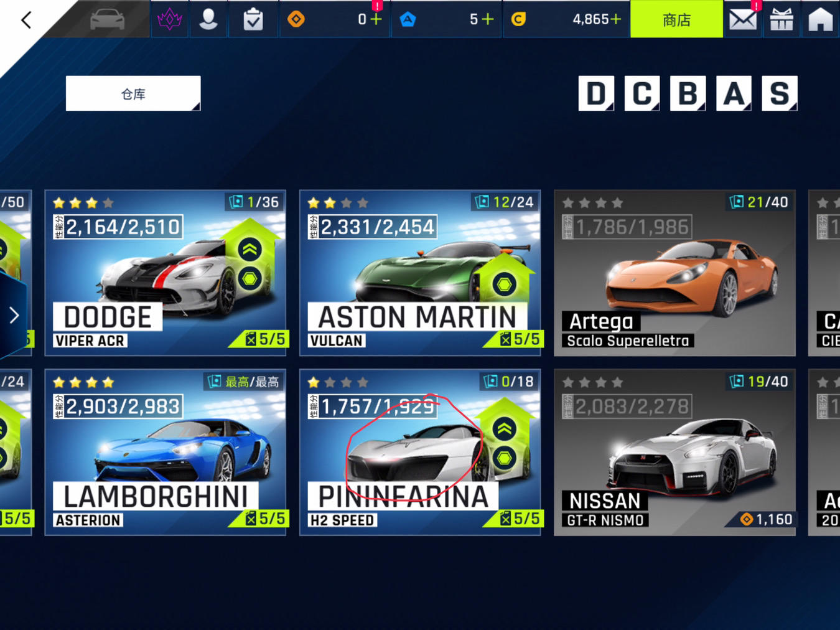The image size is (840, 630).
Task: Tap Aston Martin hexagon parts icon
Action: coord(505,285)
